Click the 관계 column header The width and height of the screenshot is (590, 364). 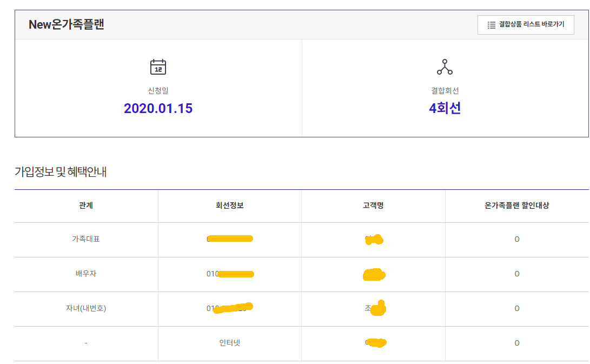point(86,206)
